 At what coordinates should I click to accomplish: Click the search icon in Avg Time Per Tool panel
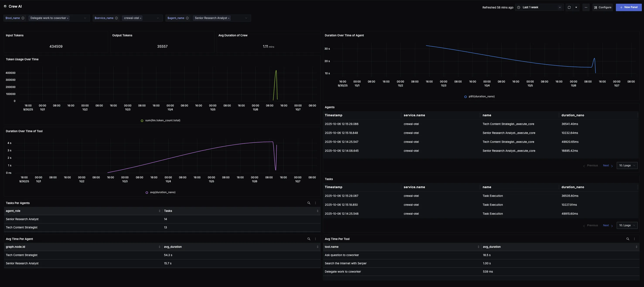click(x=627, y=239)
